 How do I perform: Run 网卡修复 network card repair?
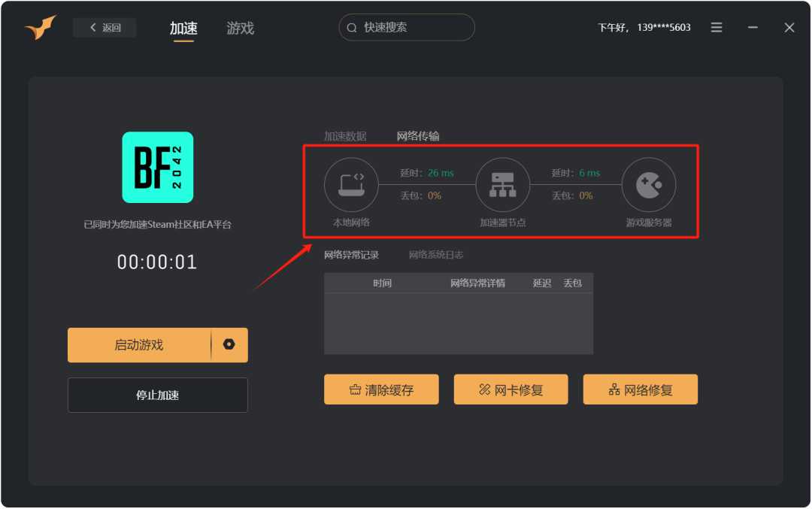[x=511, y=389]
